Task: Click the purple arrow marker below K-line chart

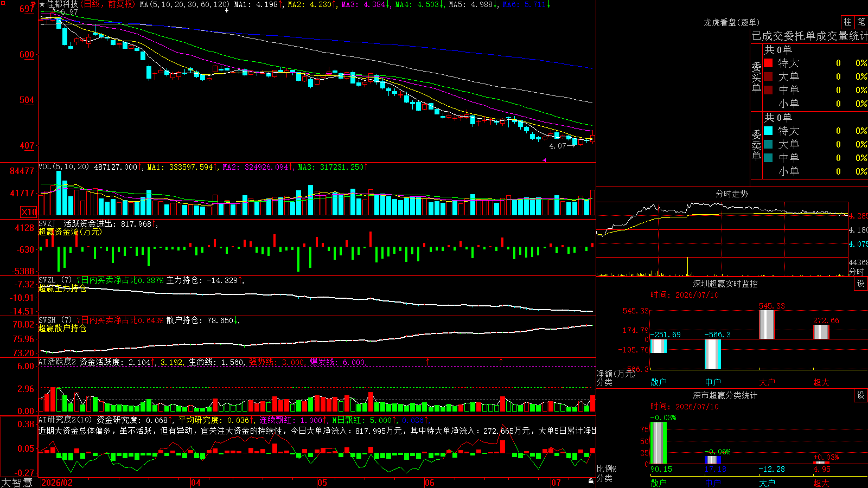Action: point(544,160)
